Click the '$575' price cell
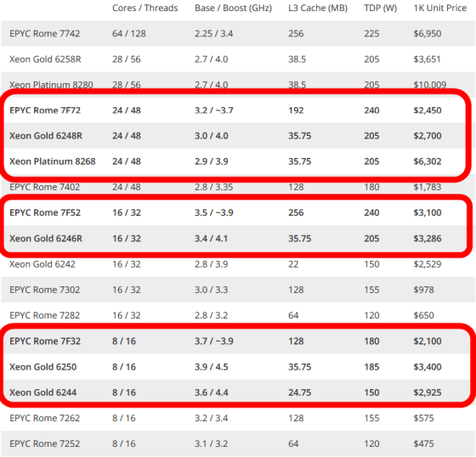The image size is (476, 457). (x=423, y=418)
